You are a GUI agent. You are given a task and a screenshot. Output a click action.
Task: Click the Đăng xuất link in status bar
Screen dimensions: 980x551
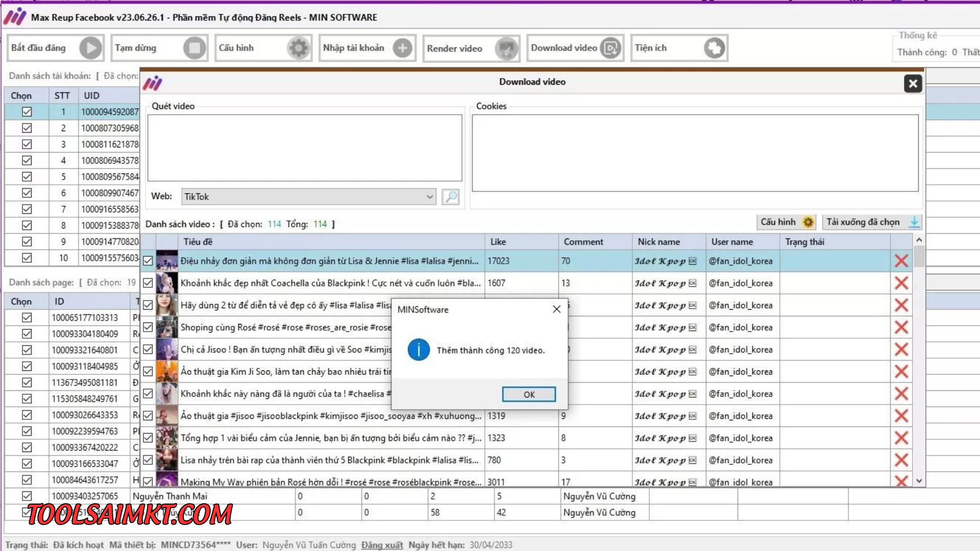[382, 545]
